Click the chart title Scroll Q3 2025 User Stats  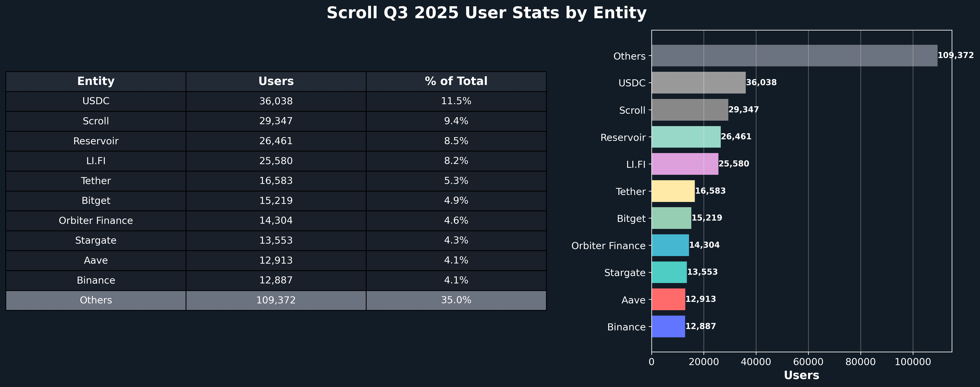click(x=486, y=13)
